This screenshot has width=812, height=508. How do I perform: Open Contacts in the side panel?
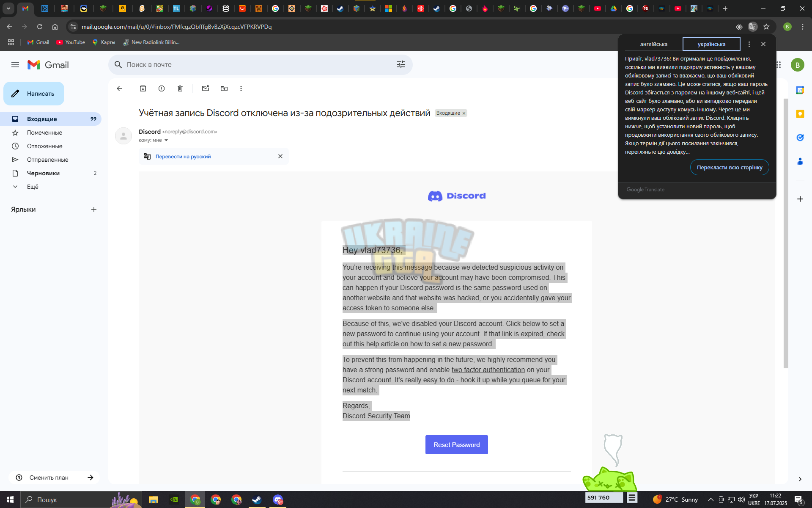point(800,161)
